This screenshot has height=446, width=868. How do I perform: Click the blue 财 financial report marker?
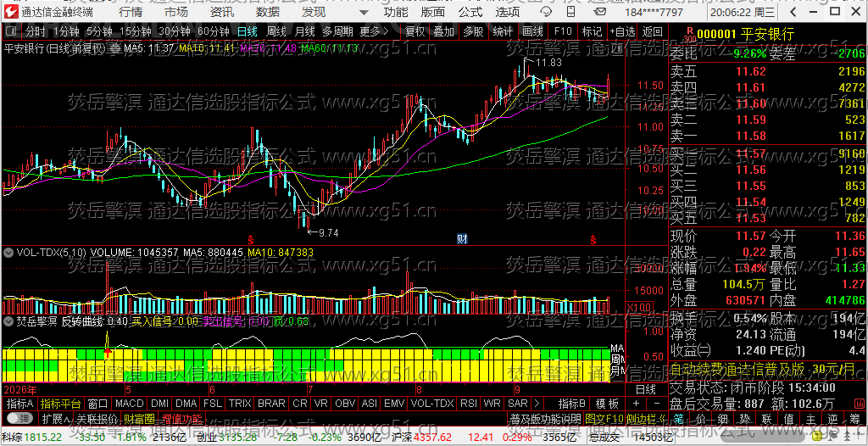[x=462, y=239]
